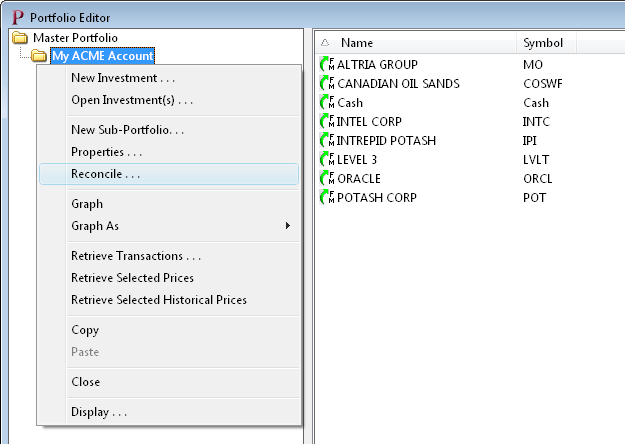The image size is (625, 444).
Task: Select the CANADIAN OIL SANDS name
Action: pyautogui.click(x=398, y=83)
